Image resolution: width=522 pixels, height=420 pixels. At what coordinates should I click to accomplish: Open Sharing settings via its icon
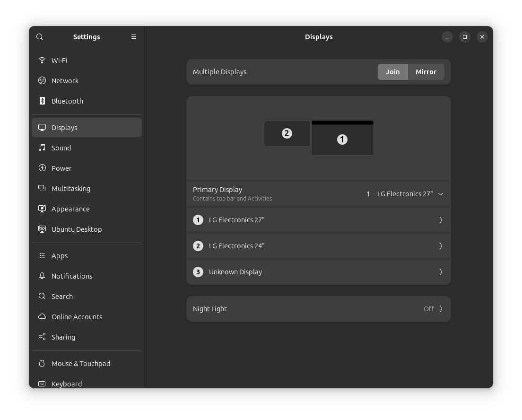click(x=42, y=337)
